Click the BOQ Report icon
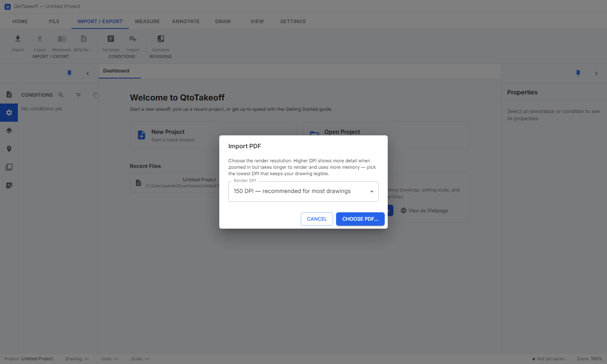 84,39
